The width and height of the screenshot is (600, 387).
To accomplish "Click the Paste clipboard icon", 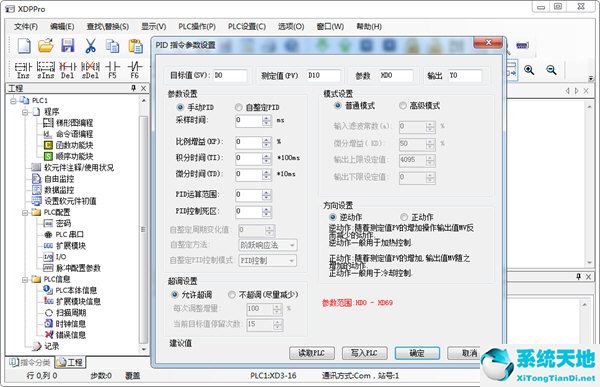I will coord(135,46).
